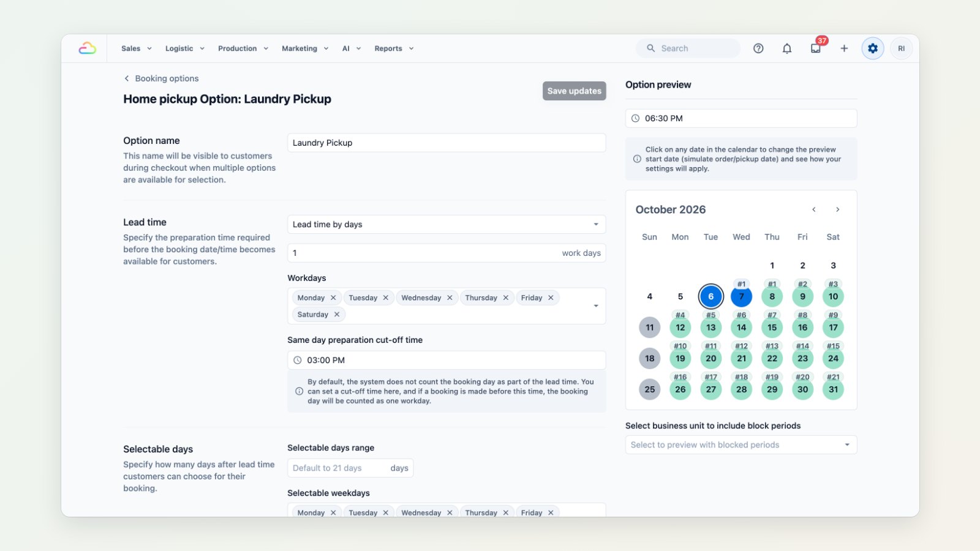This screenshot has width=980, height=551.
Task: Open the Logistic menu
Action: [x=184, y=48]
